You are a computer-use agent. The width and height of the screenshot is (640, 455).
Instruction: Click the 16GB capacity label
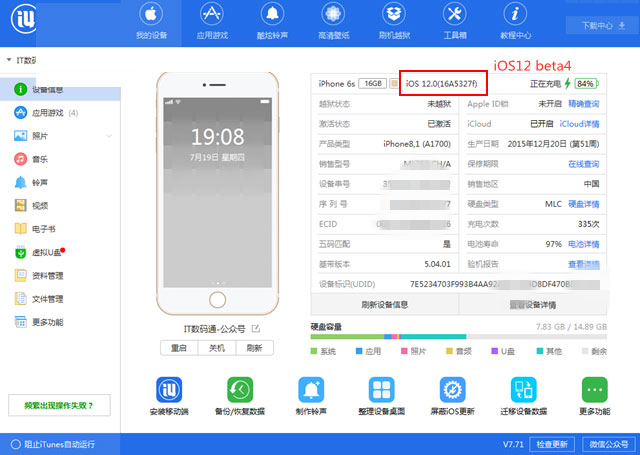click(373, 84)
